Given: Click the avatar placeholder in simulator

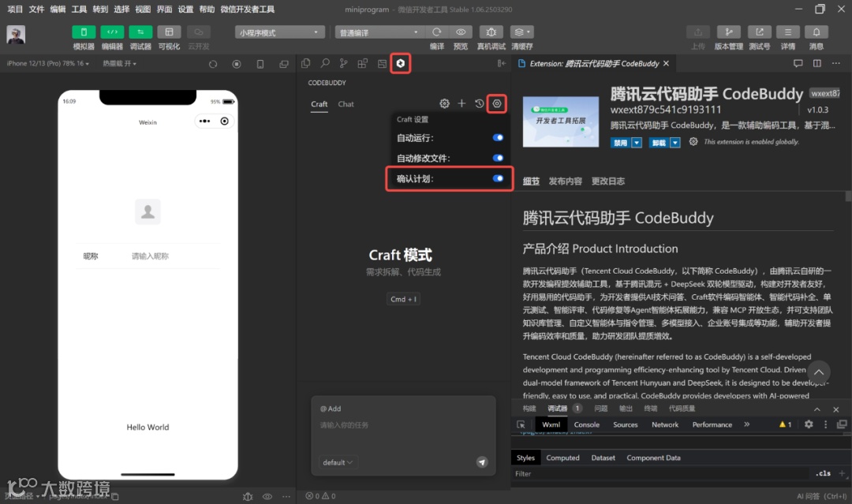Looking at the screenshot, I should point(148,211).
